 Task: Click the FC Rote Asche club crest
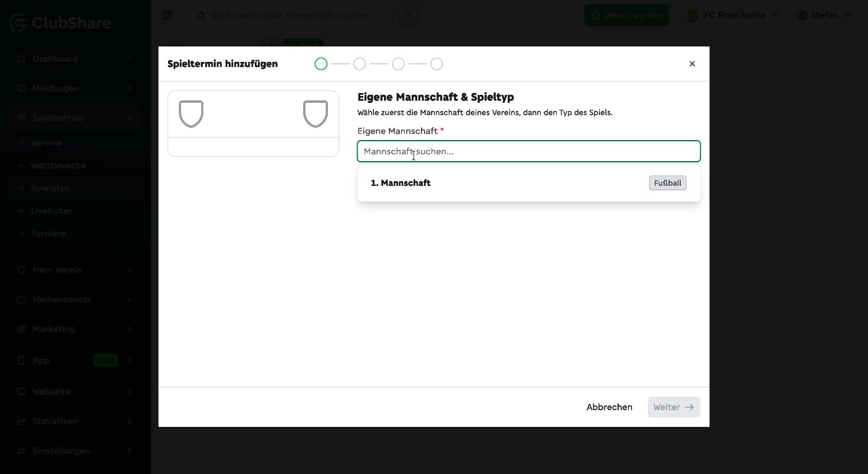pos(693,15)
